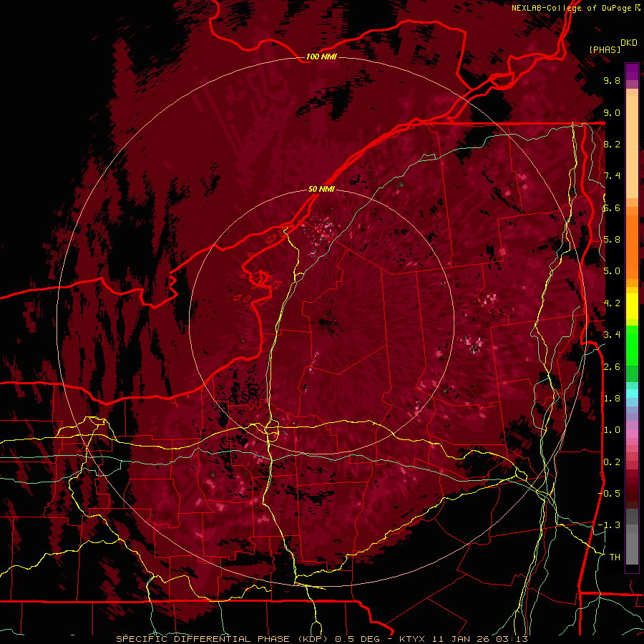This screenshot has width=644, height=644.
Task: Click the 8.2 value on the legend
Action: [x=612, y=144]
